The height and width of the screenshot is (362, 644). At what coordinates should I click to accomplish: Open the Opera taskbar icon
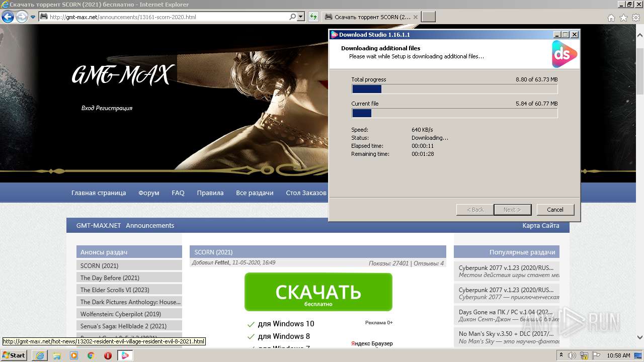pyautogui.click(x=108, y=355)
